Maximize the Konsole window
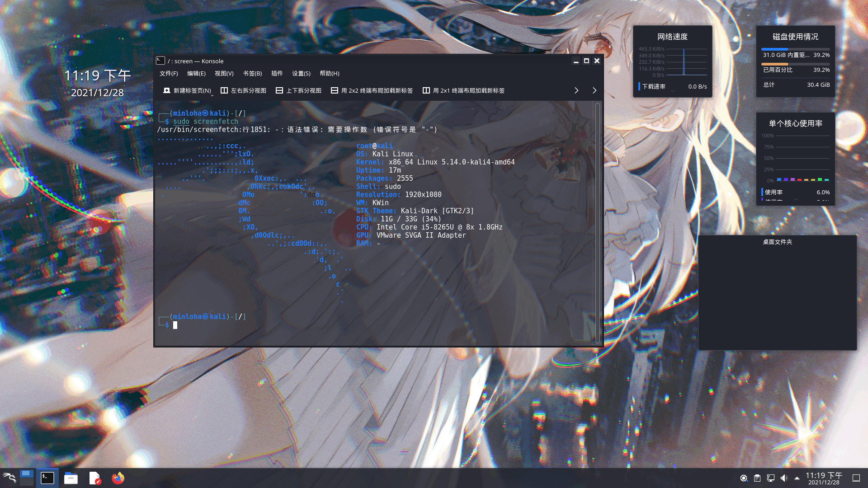 click(x=586, y=61)
